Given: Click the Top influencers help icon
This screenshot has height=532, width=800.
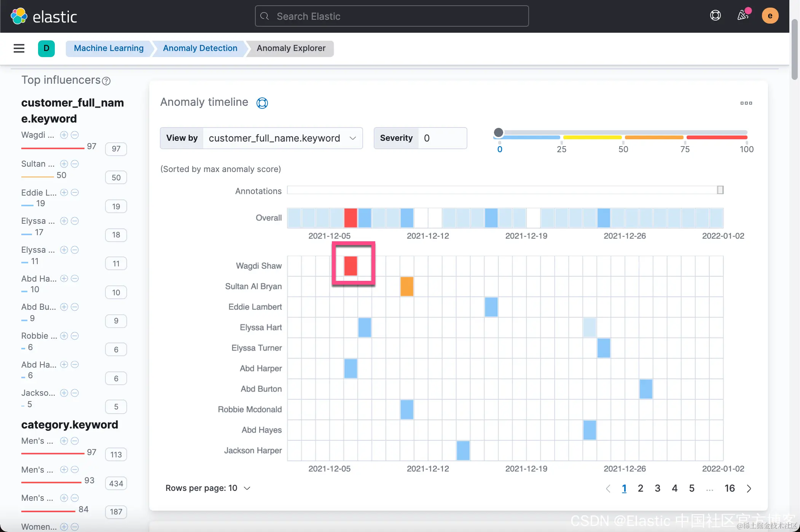Looking at the screenshot, I should click(107, 81).
